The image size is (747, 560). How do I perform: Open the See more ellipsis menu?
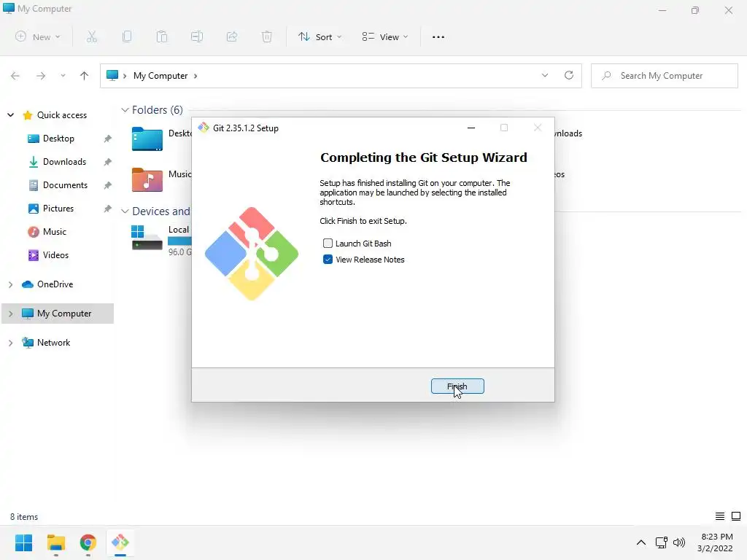tap(438, 36)
